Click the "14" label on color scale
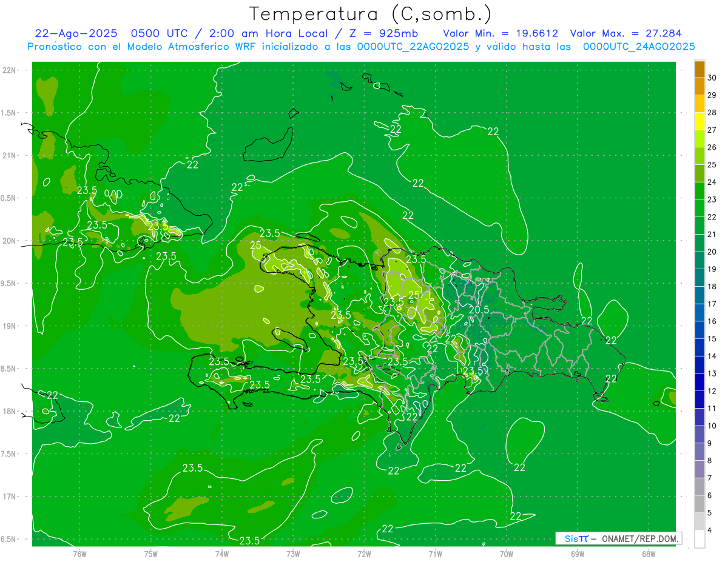 pyautogui.click(x=712, y=356)
